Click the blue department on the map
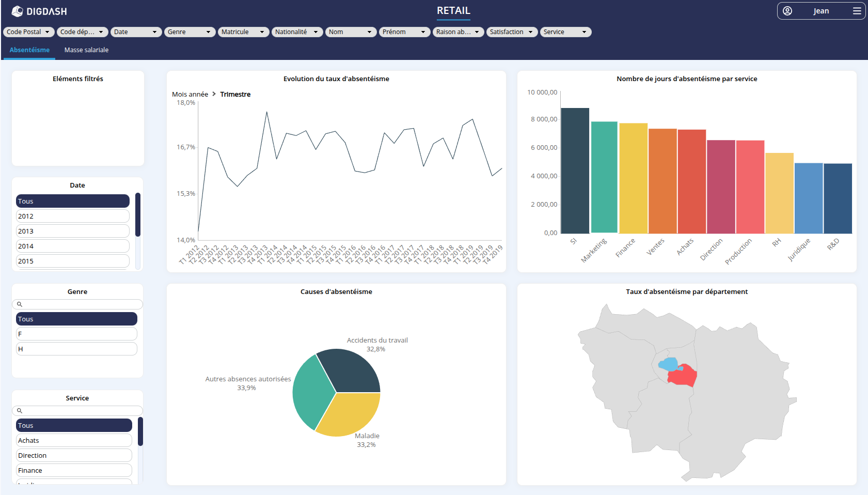This screenshot has width=868, height=495. click(669, 364)
